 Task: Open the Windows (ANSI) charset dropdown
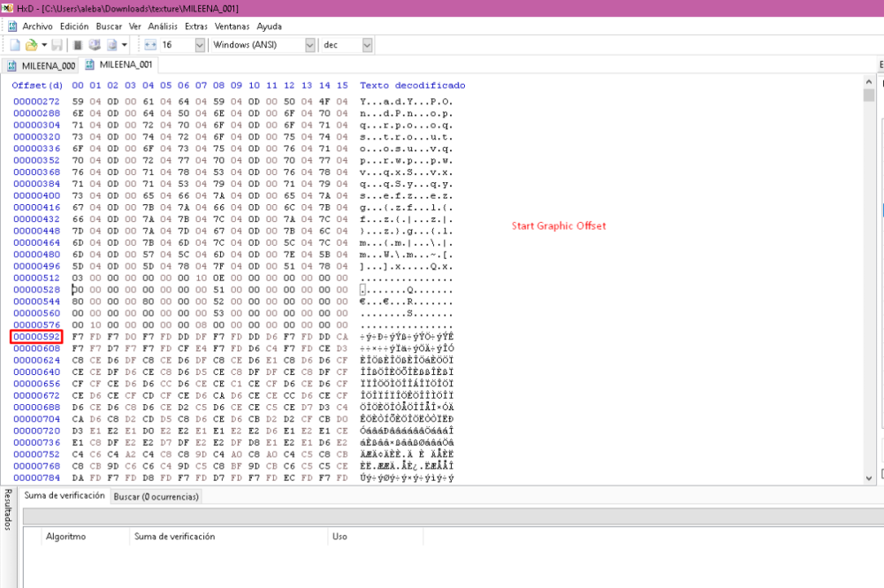point(309,44)
